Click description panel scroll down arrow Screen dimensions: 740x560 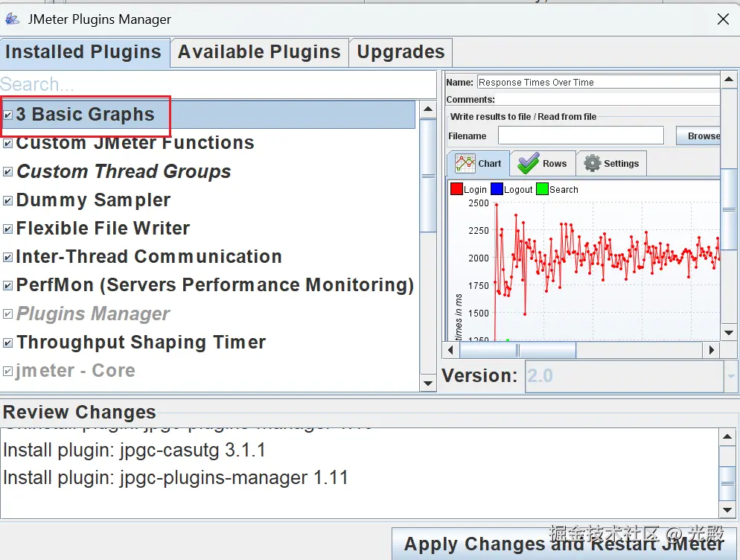pos(729,332)
